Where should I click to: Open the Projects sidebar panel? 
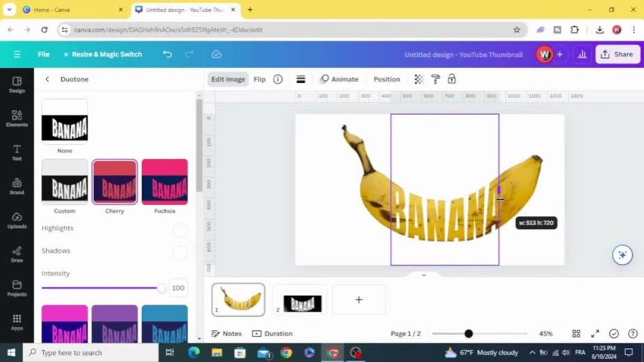point(17,288)
